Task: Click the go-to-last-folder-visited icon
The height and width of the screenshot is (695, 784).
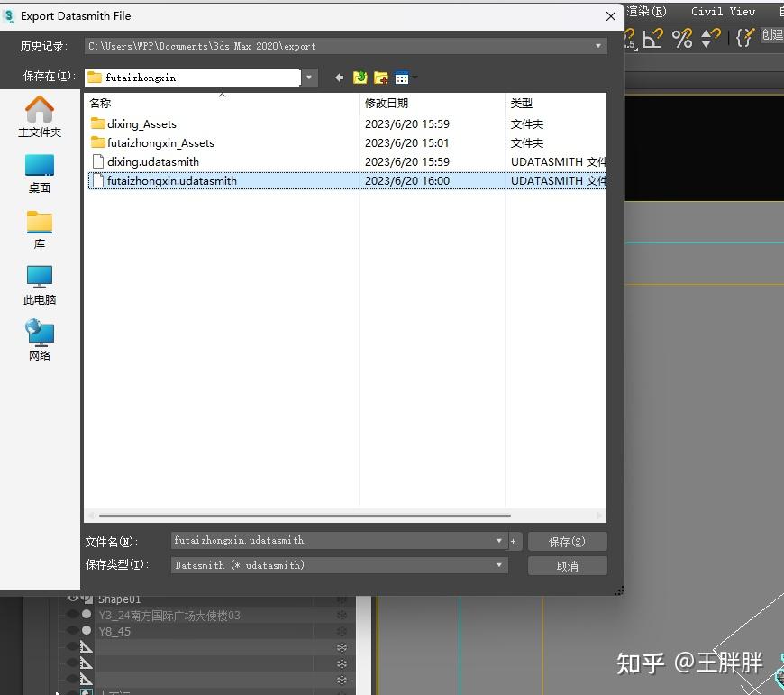Action: [x=360, y=77]
